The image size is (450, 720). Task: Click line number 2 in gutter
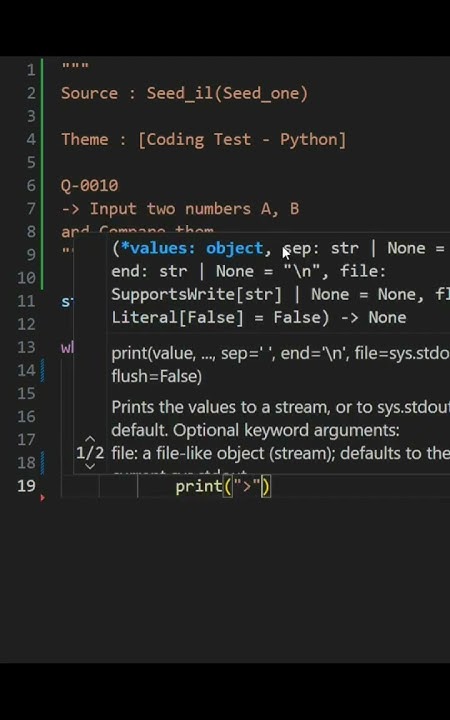point(30,93)
